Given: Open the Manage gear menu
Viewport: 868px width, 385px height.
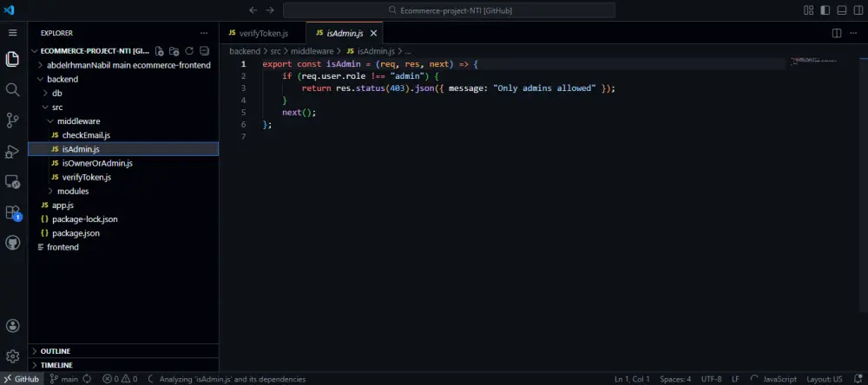Looking at the screenshot, I should (13, 356).
